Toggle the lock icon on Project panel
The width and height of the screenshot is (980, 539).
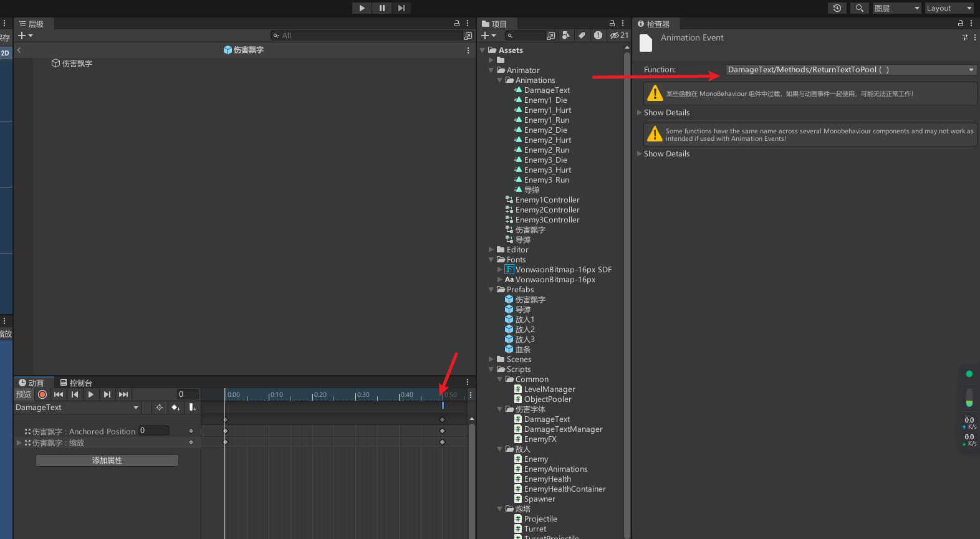pyautogui.click(x=612, y=23)
